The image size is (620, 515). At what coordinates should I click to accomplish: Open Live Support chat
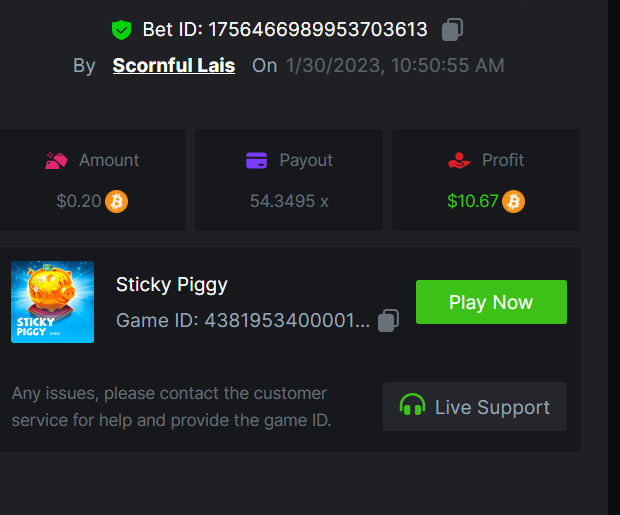(x=475, y=407)
